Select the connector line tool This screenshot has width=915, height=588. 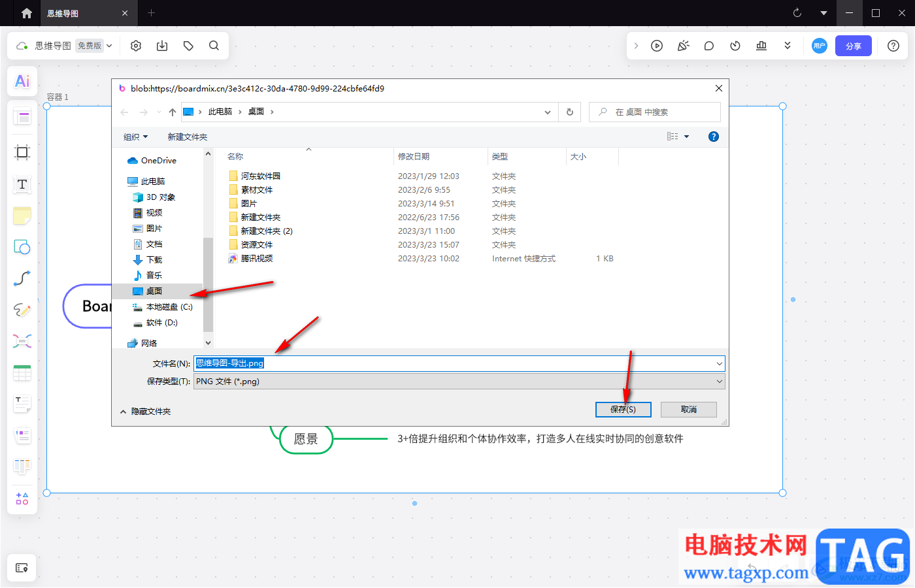point(22,278)
